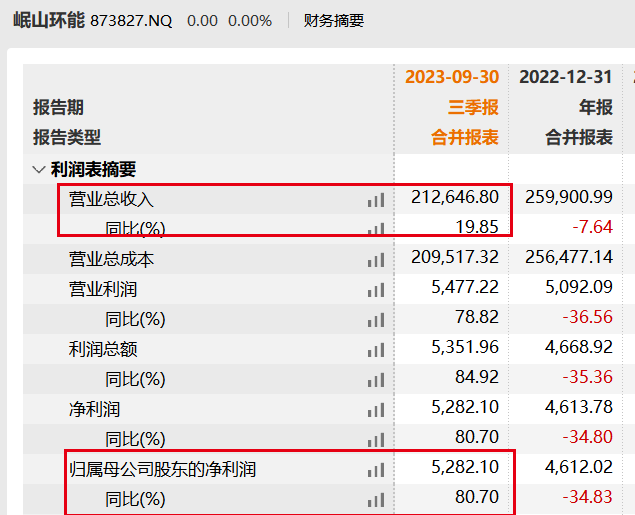This screenshot has width=635, height=515.
Task: Show trend chart icon for 利润总额
Action: tap(375, 349)
